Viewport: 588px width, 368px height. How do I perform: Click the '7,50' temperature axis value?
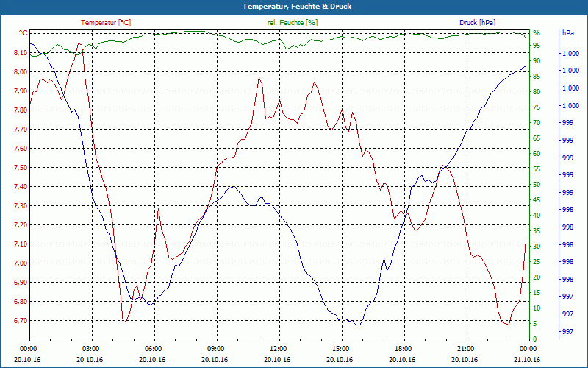click(21, 168)
